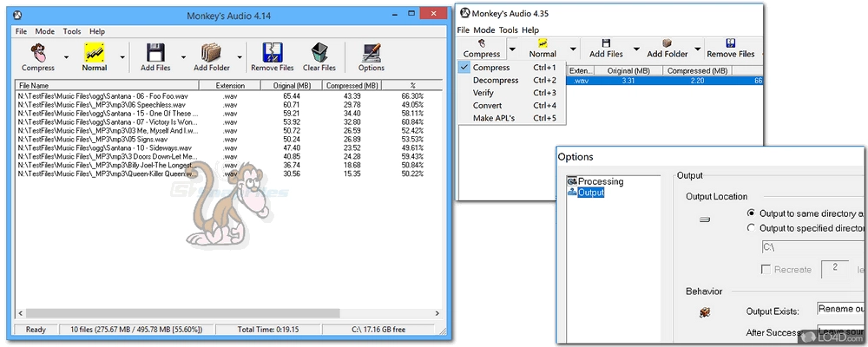
Task: Click the Recreate levels field showing 2
Action: (835, 269)
